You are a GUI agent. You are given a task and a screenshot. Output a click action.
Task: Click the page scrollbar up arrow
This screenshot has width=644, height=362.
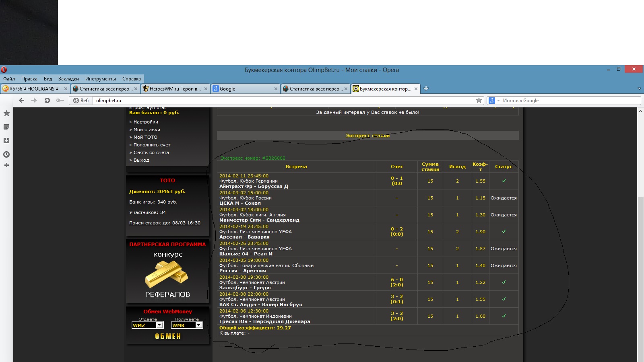tap(640, 111)
